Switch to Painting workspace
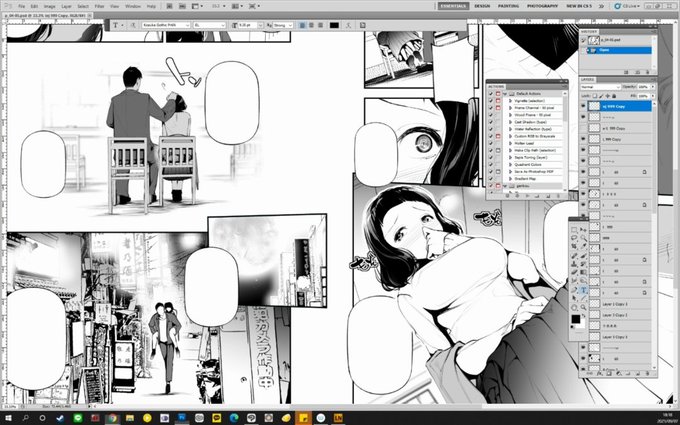 click(x=508, y=6)
